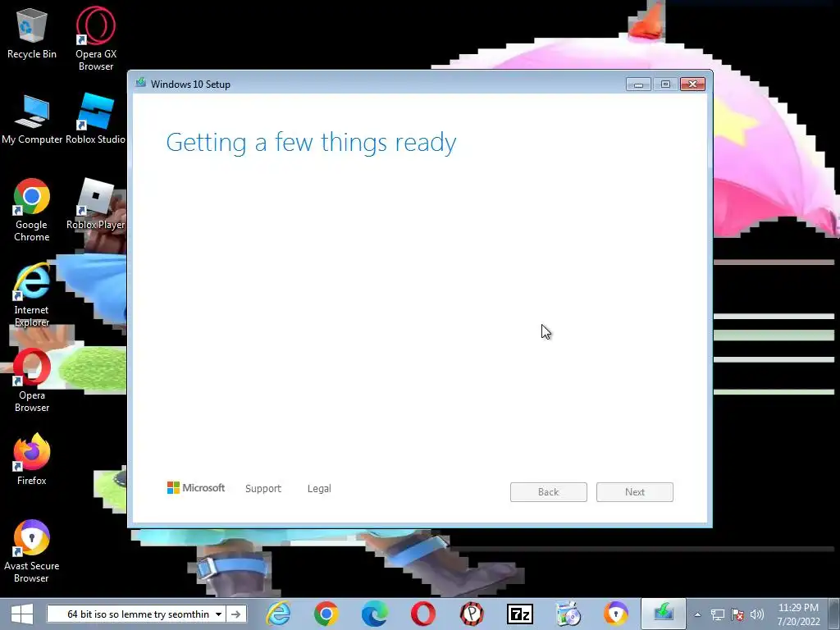This screenshot has height=630, width=840.
Task: Open the taskbar clock and date
Action: [798, 614]
